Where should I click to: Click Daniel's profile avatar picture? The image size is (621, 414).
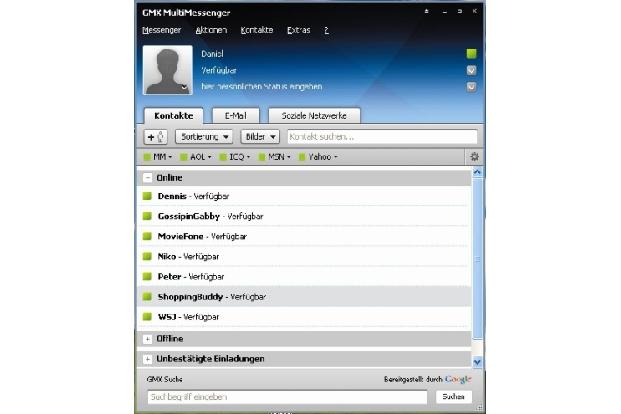point(168,70)
